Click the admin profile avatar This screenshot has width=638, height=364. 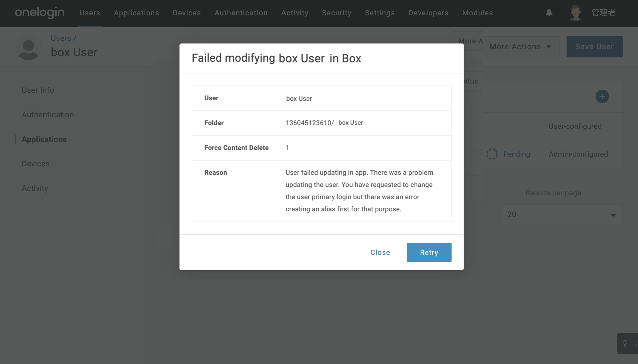[x=575, y=13]
